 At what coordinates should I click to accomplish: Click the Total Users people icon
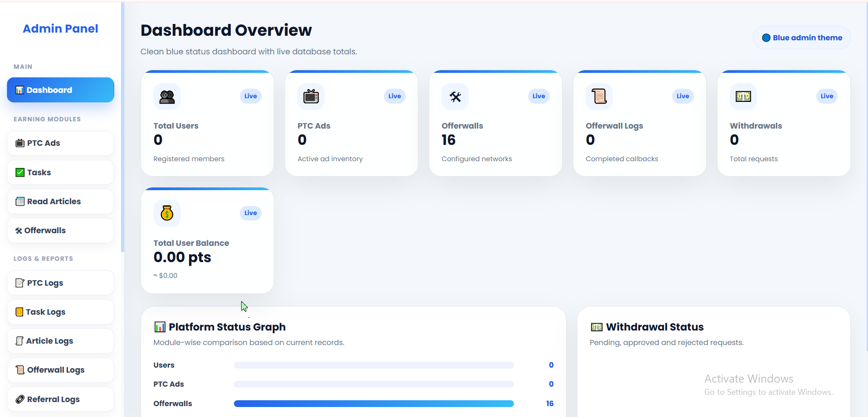[x=167, y=96]
